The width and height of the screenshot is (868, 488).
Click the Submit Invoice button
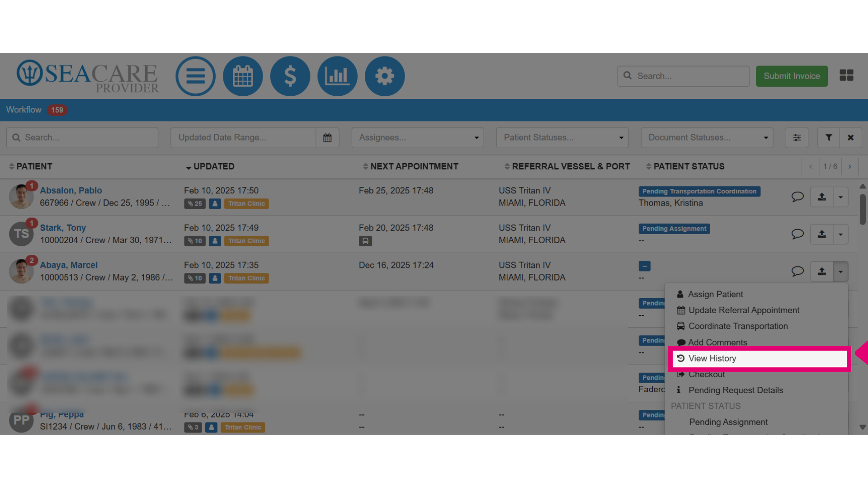[x=792, y=76]
